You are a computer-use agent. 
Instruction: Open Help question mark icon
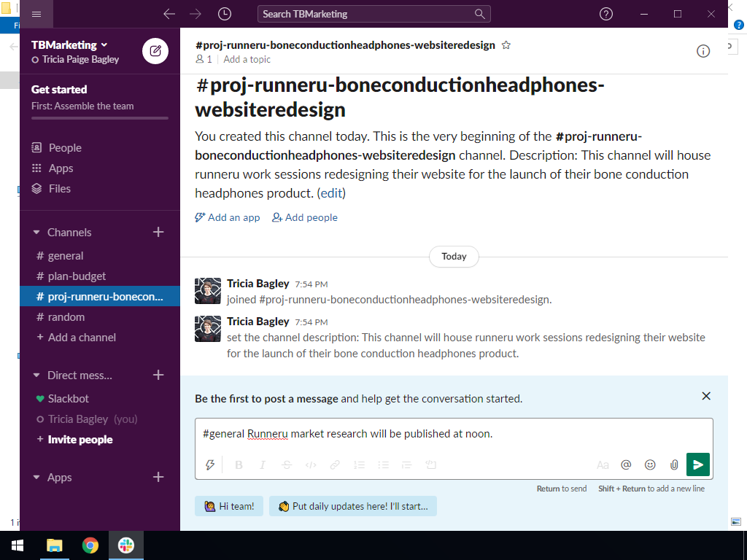point(606,14)
